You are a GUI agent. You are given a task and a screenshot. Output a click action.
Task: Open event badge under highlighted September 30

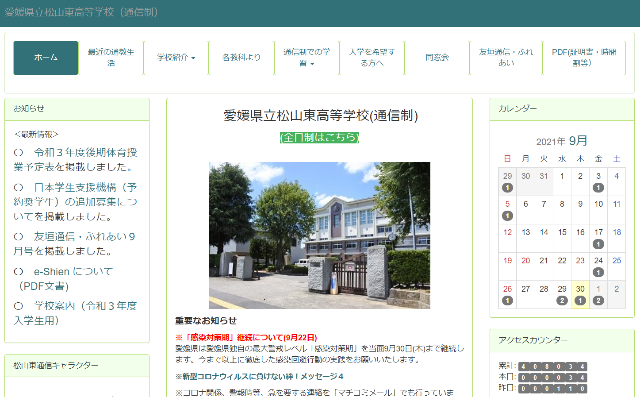point(580,301)
